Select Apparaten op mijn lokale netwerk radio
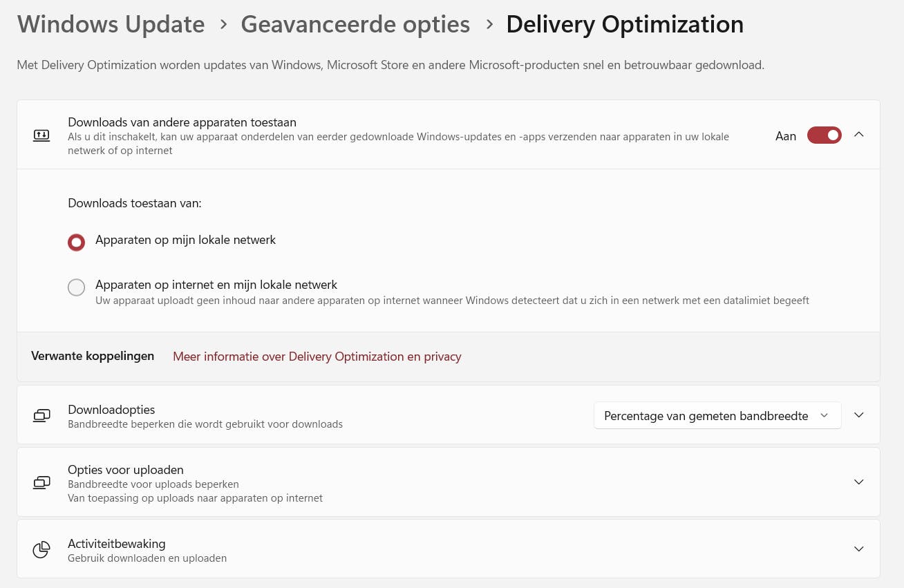The width and height of the screenshot is (904, 588). (77, 243)
